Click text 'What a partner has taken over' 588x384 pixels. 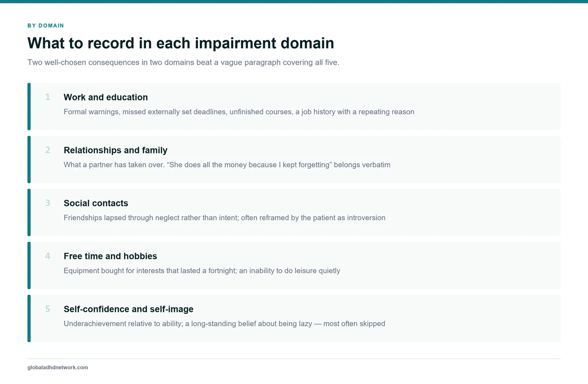click(x=114, y=165)
